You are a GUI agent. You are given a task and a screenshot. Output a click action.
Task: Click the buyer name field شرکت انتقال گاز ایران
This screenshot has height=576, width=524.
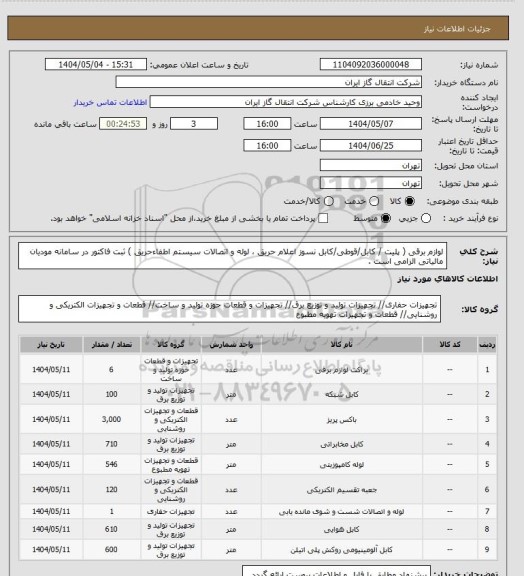269,82
